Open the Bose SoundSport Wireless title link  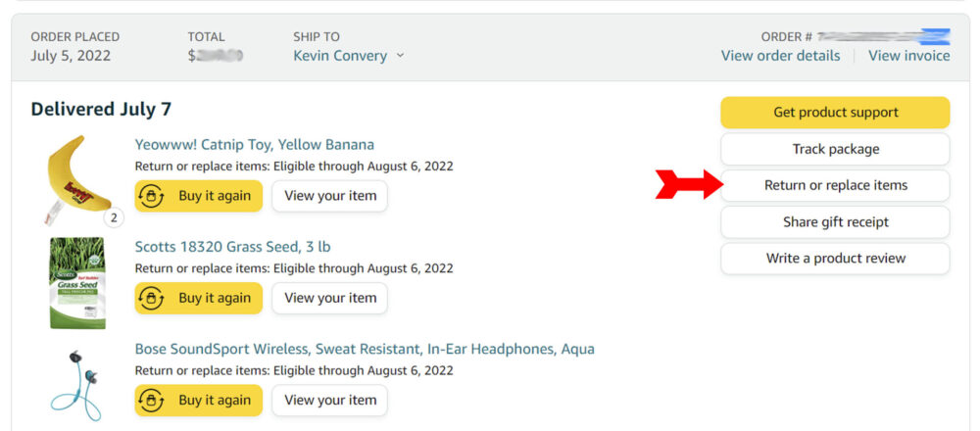pos(364,349)
